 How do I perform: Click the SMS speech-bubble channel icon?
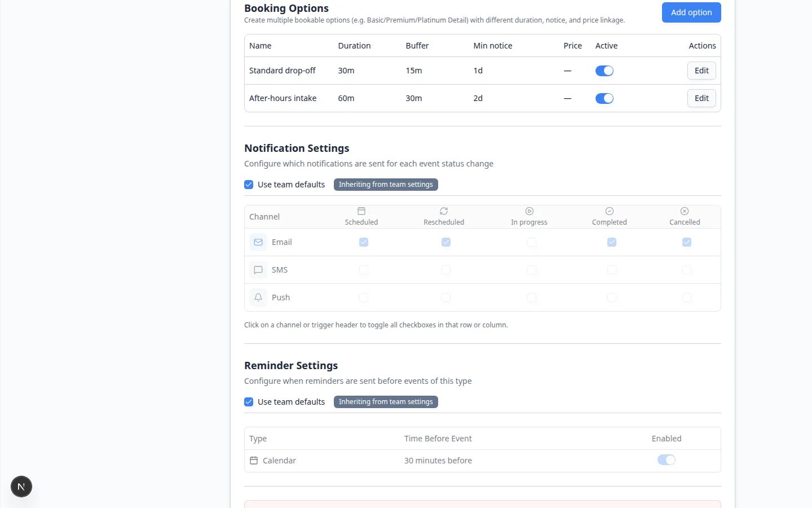click(258, 270)
